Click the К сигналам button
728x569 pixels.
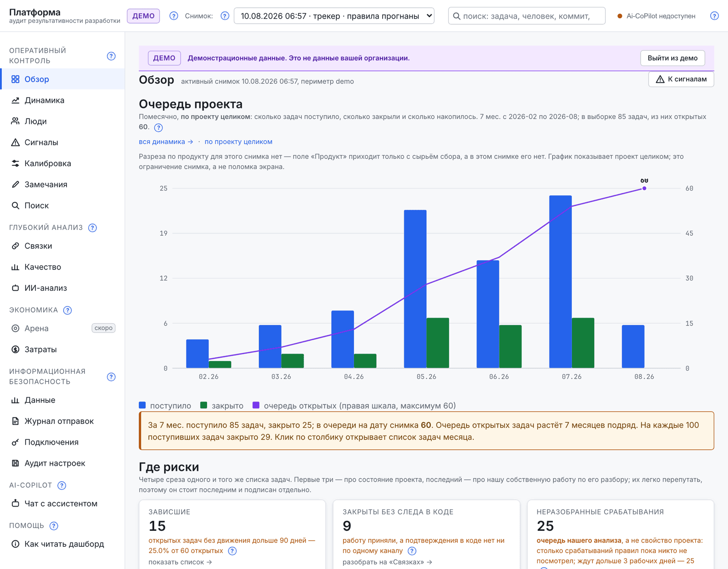pyautogui.click(x=681, y=79)
